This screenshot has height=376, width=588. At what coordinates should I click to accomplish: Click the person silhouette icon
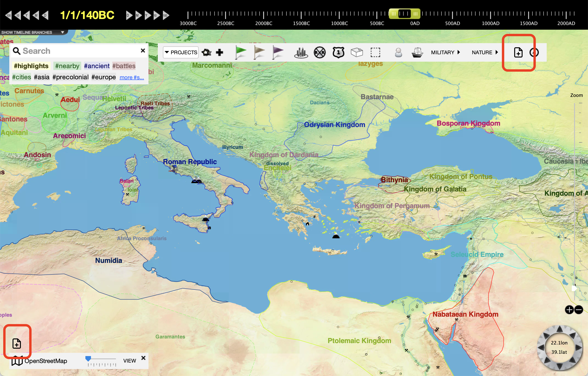click(x=398, y=52)
